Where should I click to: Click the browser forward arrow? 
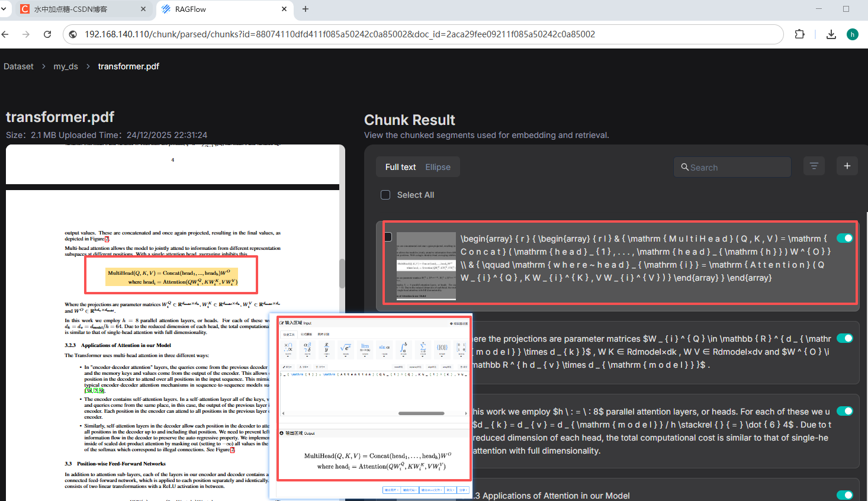click(26, 34)
